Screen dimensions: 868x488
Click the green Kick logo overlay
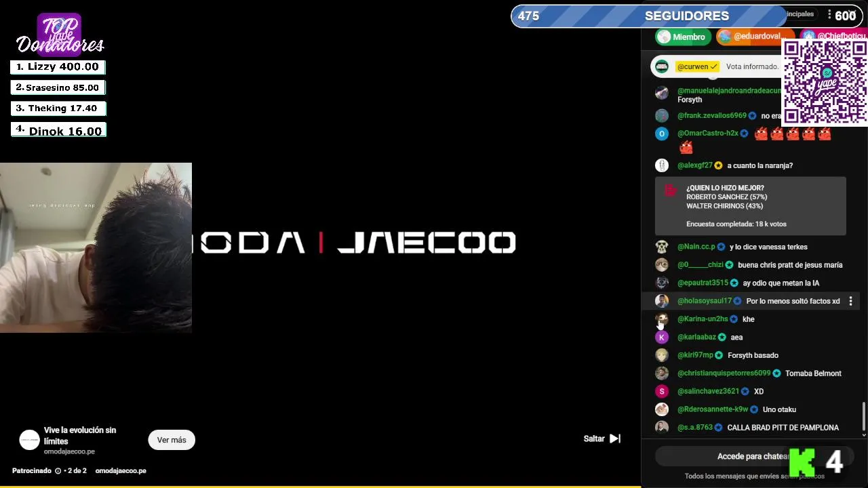click(x=803, y=462)
